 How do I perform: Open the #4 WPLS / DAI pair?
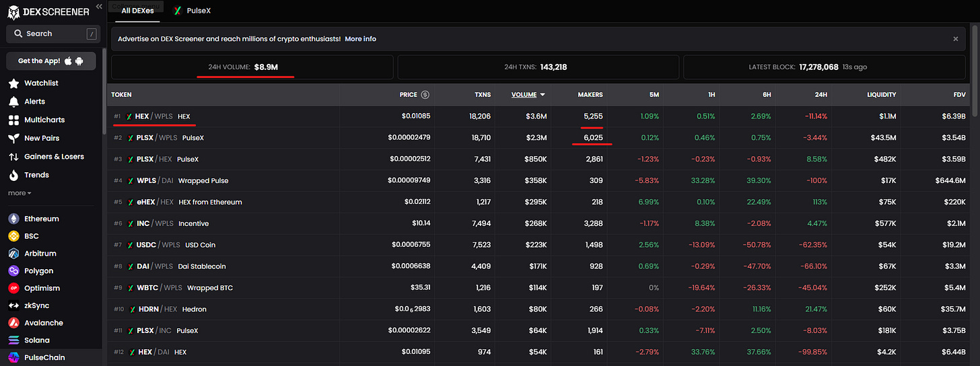click(x=538, y=180)
